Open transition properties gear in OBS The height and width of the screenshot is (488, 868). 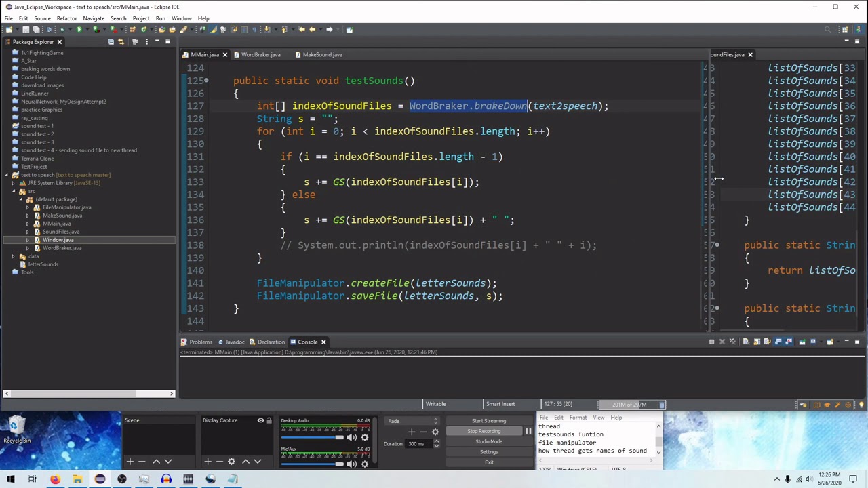[435, 432]
